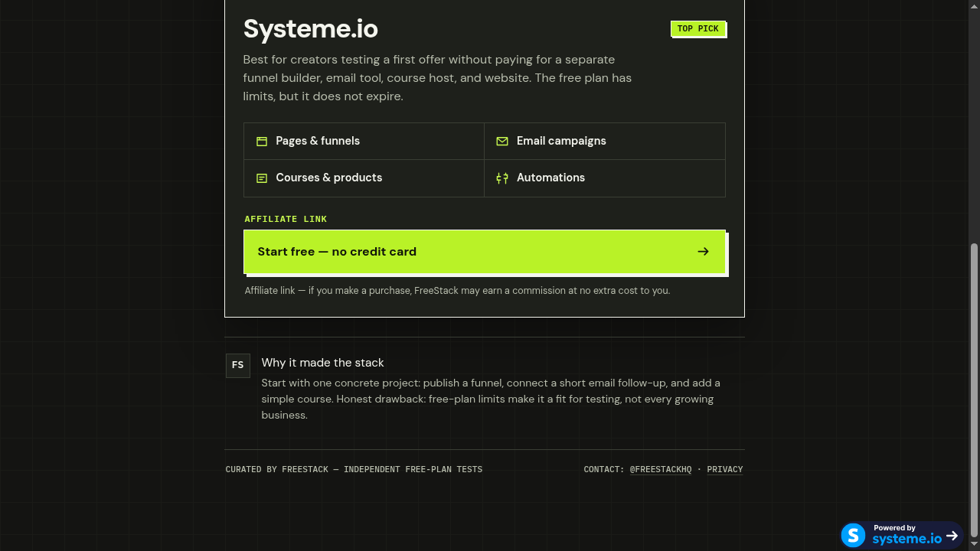Click the Email campaigns feature label

(561, 141)
